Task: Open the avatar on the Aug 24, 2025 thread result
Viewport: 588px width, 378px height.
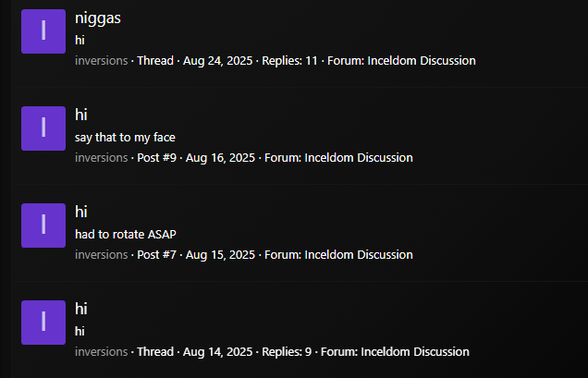Action: [43, 31]
